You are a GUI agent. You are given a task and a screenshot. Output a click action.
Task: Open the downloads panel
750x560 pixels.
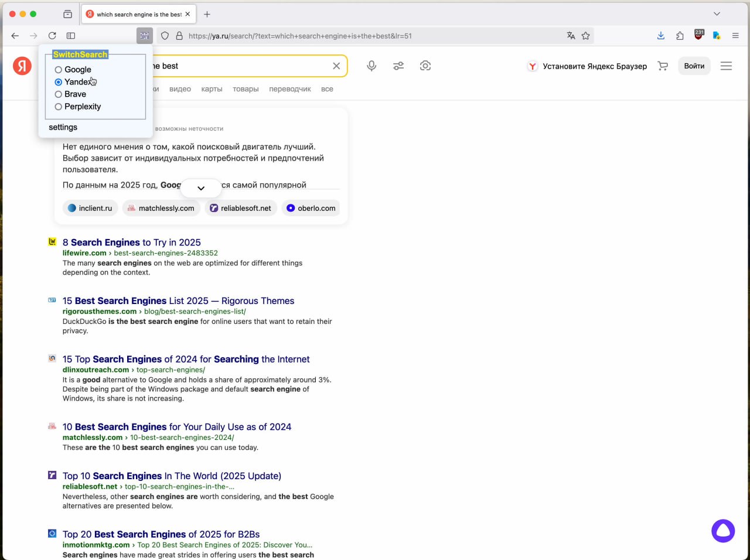pos(661,36)
